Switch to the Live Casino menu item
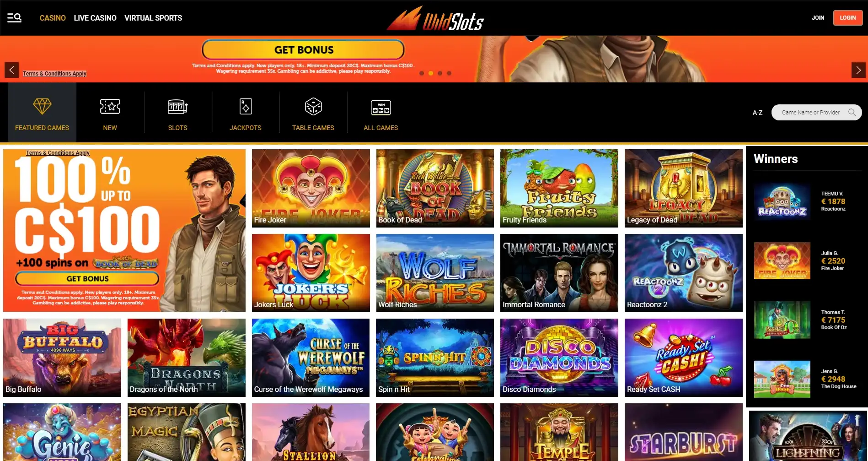This screenshot has width=868, height=461. click(95, 18)
